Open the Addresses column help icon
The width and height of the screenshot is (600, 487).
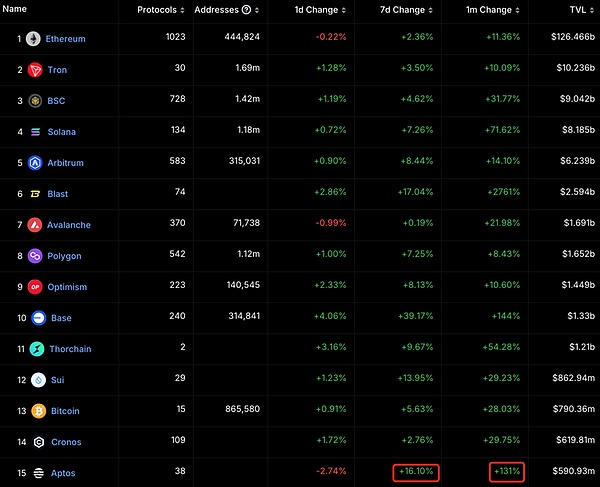pyautogui.click(x=246, y=10)
